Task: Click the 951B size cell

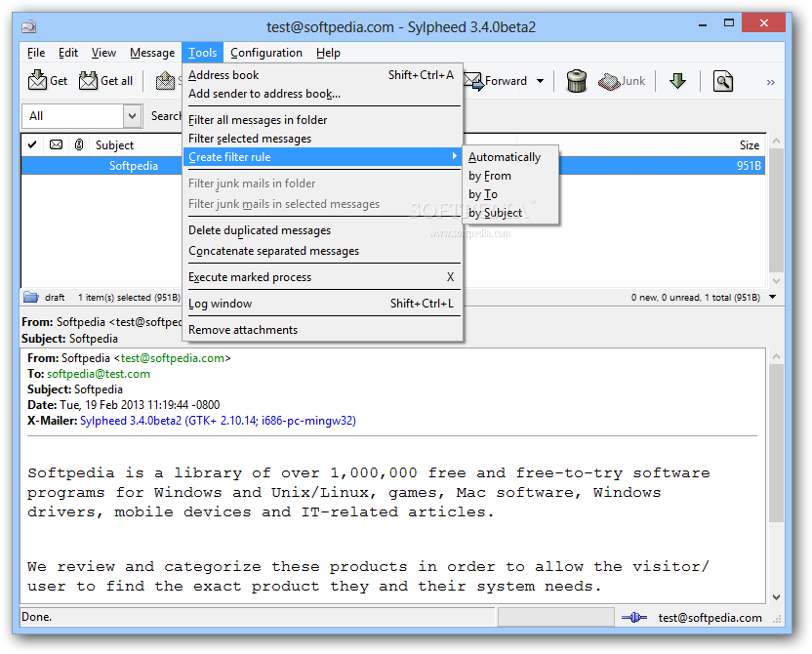Action: tap(749, 166)
